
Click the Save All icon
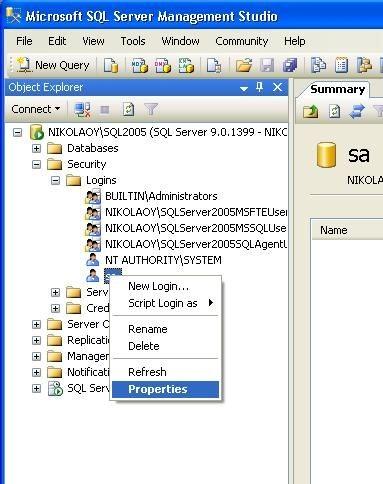290,65
